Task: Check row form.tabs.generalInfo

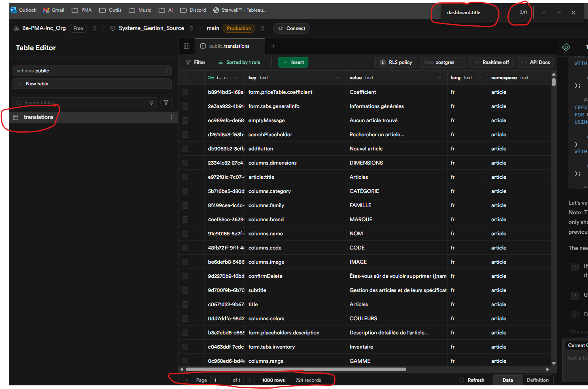Action: click(185, 106)
